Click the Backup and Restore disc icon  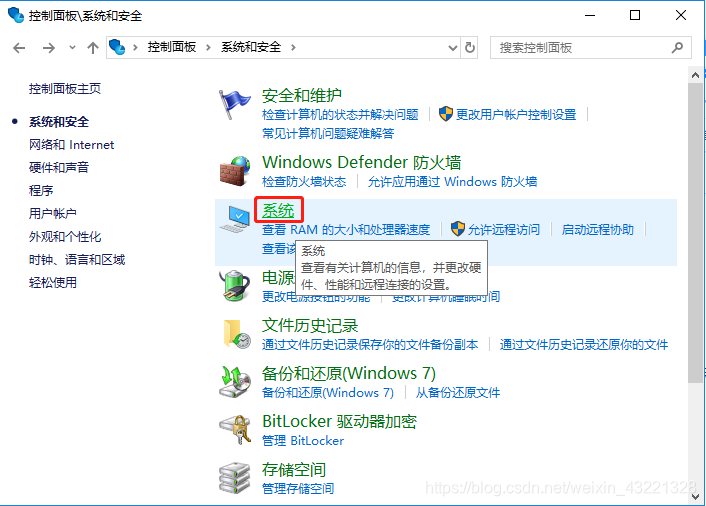click(x=235, y=382)
